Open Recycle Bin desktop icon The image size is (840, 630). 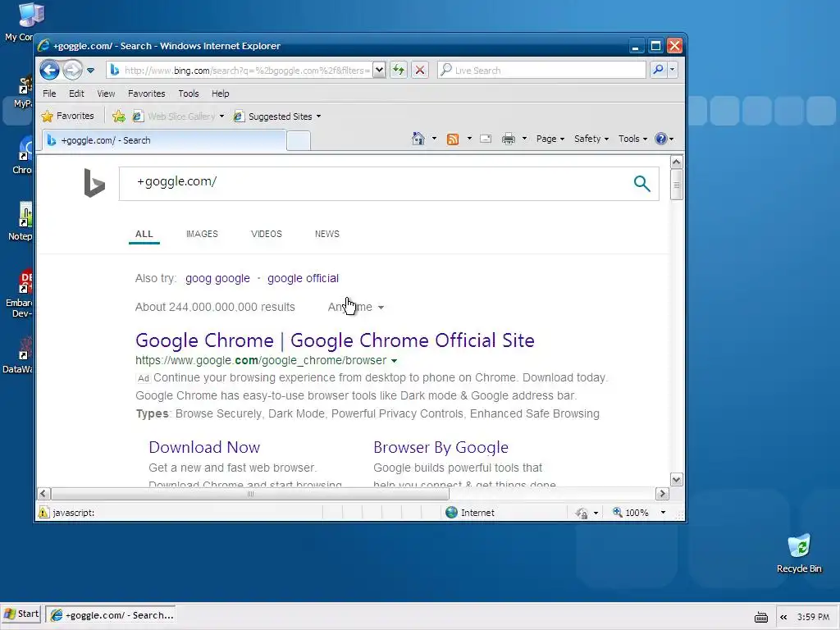(799, 554)
